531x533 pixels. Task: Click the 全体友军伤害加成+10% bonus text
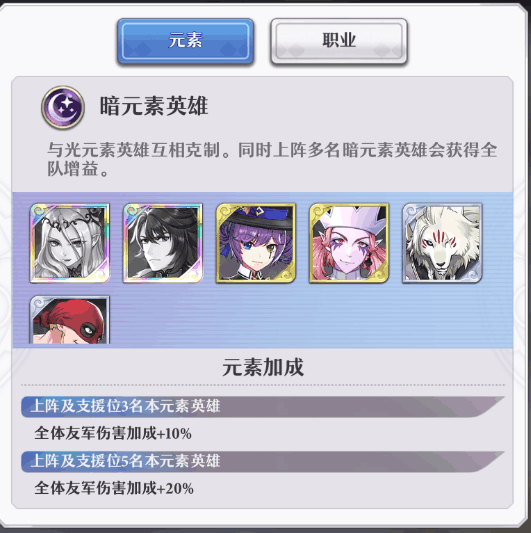click(x=113, y=433)
